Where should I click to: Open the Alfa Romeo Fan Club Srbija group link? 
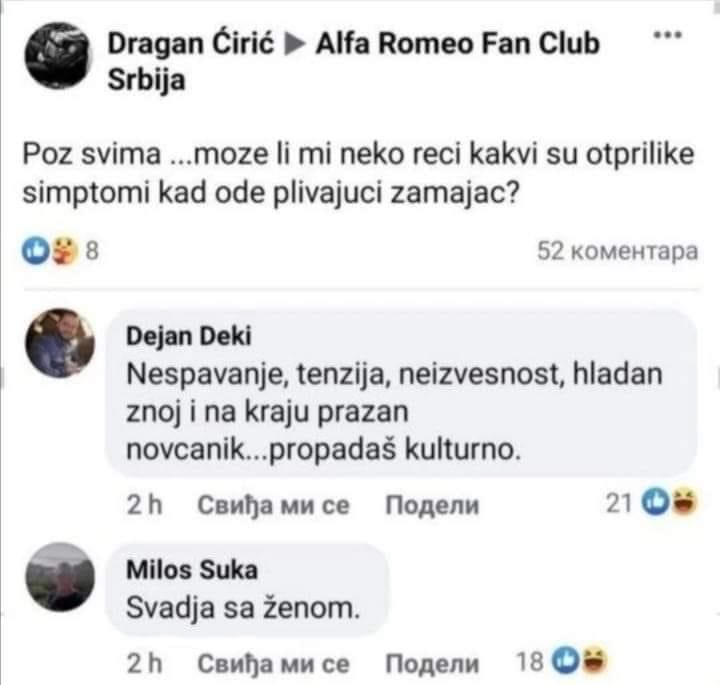pyautogui.click(x=354, y=61)
